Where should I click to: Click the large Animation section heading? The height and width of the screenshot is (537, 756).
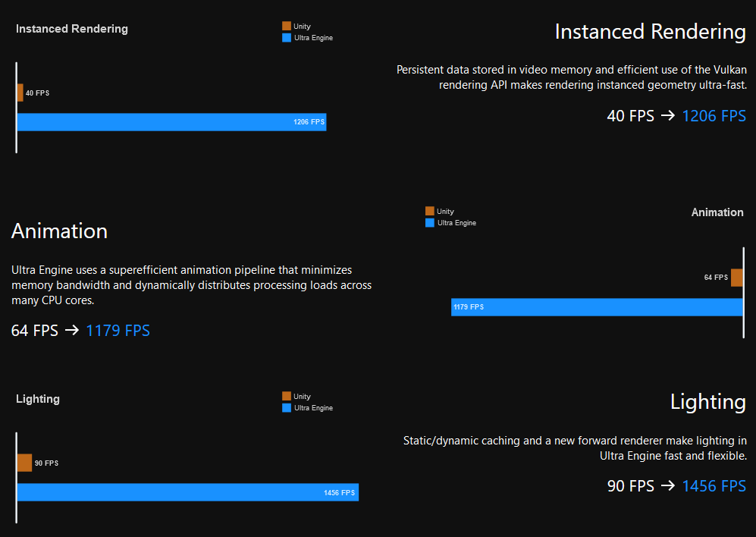coord(59,231)
